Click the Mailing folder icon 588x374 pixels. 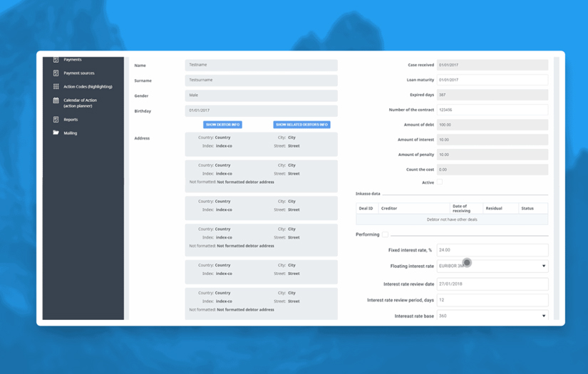tap(56, 133)
